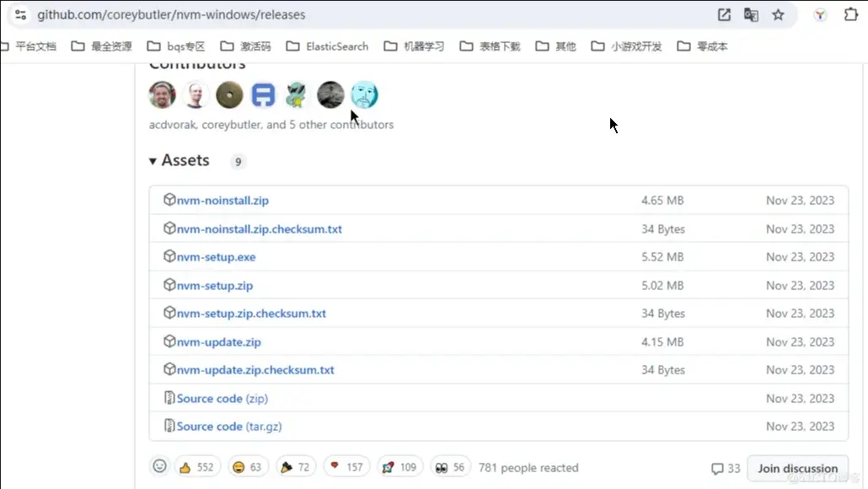The image size is (868, 489).
Task: Click package icon beside nvm-setup.zip
Action: pos(169,285)
